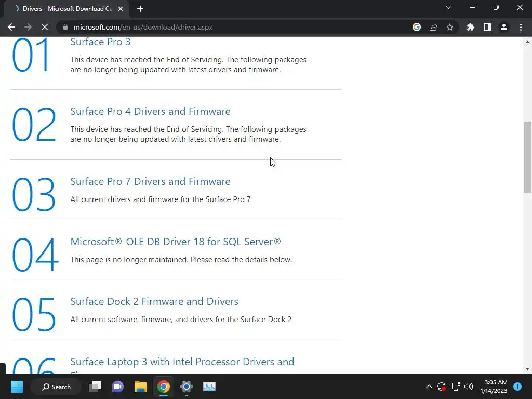Open Chrome extensions puzzle icon
The height and width of the screenshot is (399, 532).
point(471,27)
